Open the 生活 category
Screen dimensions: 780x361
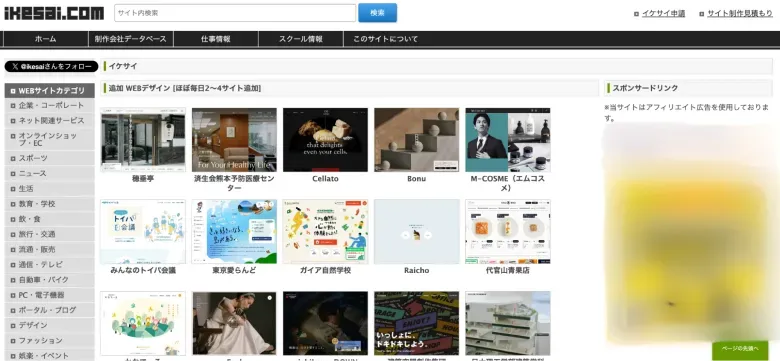[x=50, y=189]
